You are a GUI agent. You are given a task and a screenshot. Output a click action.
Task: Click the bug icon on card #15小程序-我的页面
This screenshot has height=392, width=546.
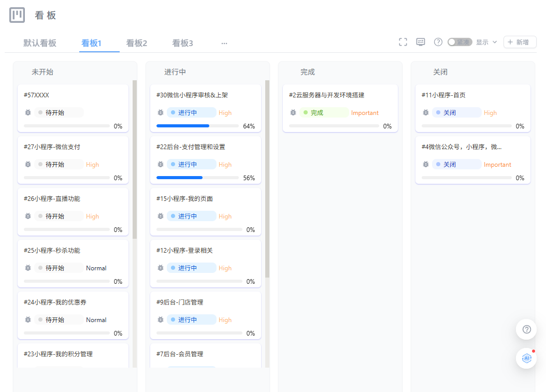pos(161,216)
